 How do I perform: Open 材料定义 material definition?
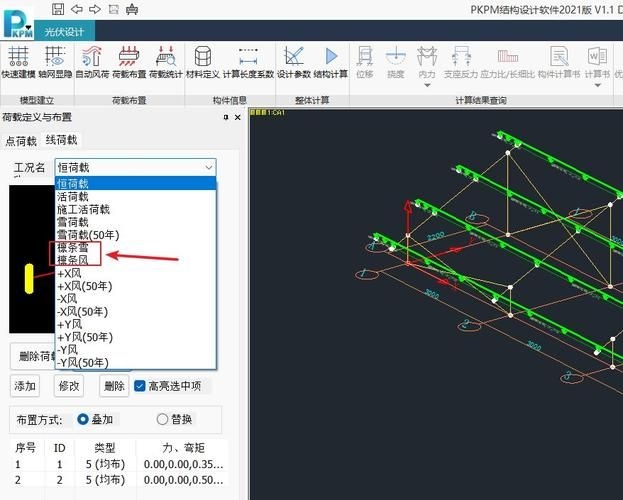(203, 62)
